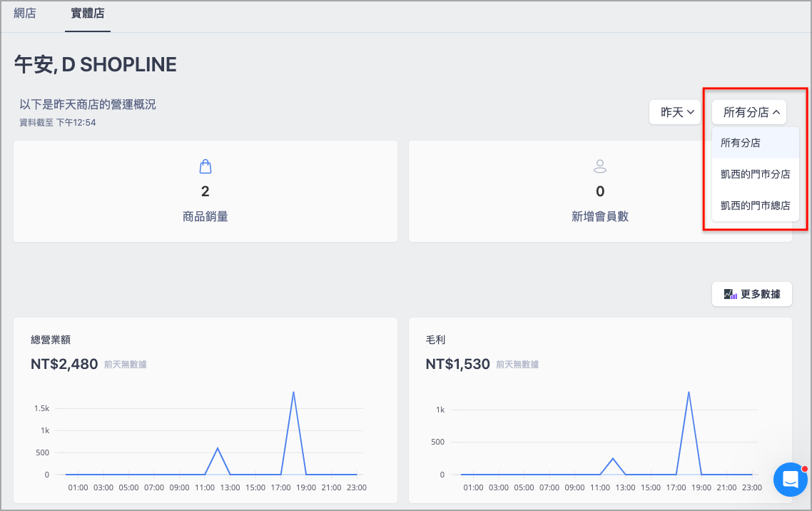Open the 昨天 date range dropdown
Image resolution: width=812 pixels, height=511 pixels.
(x=675, y=112)
